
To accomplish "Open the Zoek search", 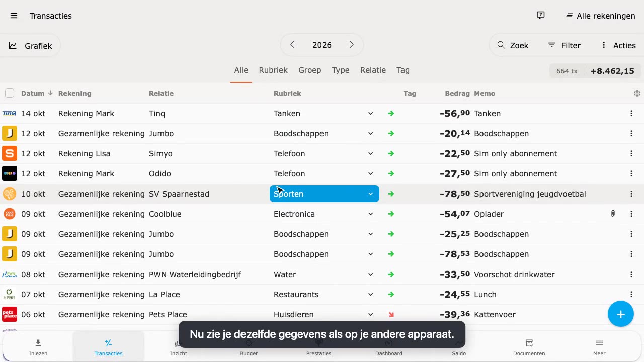I will [x=513, y=45].
